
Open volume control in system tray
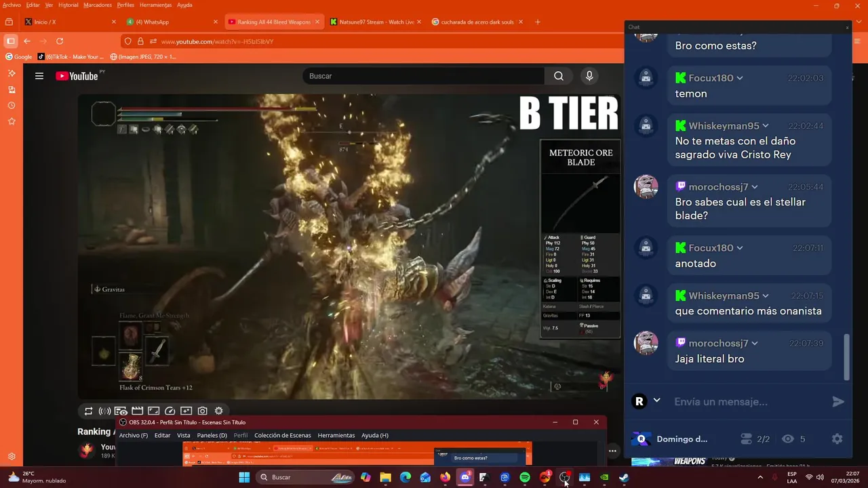(x=821, y=477)
